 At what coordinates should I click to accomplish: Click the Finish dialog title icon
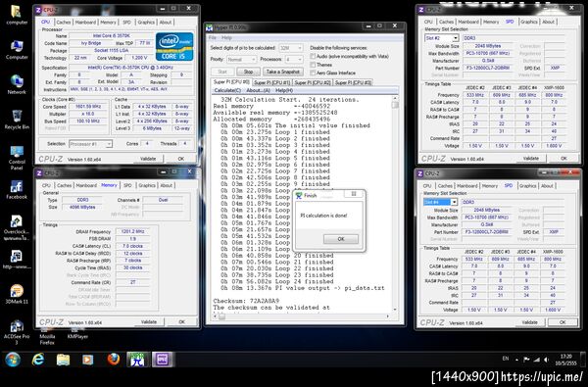coord(299,195)
